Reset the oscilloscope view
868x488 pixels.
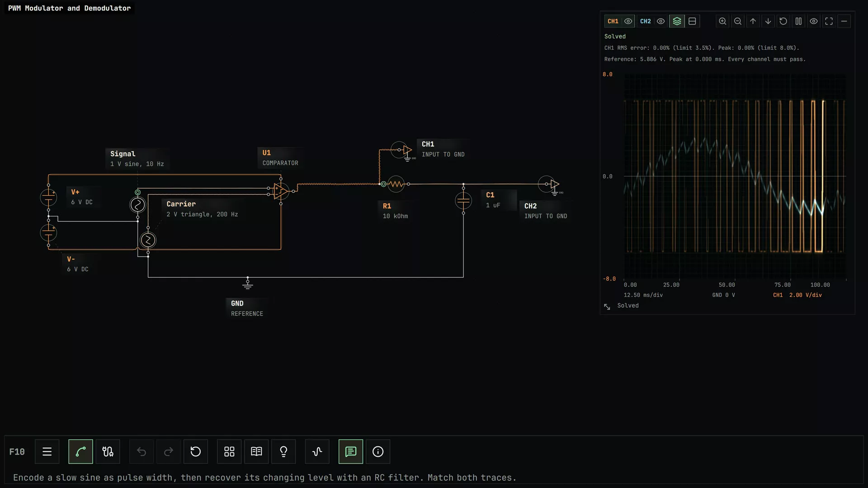(x=783, y=21)
